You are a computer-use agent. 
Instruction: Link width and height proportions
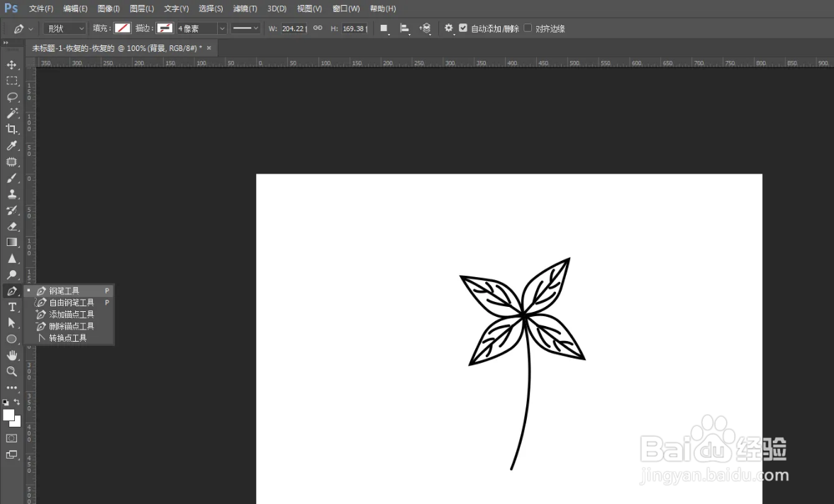pos(318,28)
